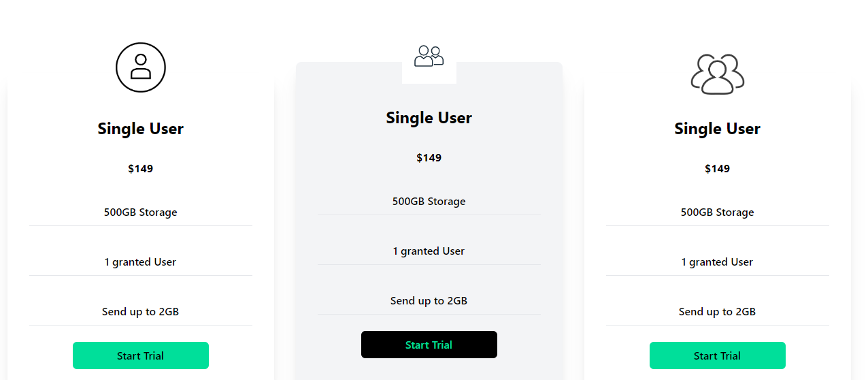
Task: Click the right card's Single User heading
Action: click(717, 129)
